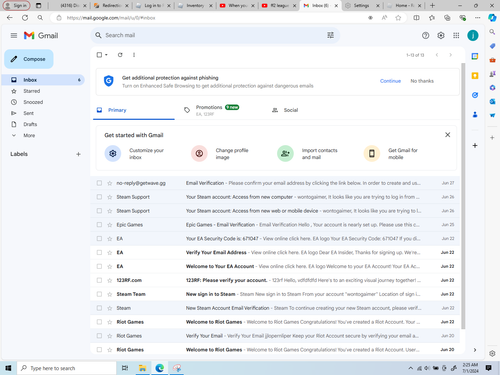Open the Support help icon
This screenshot has width=500, height=375.
coord(425,35)
